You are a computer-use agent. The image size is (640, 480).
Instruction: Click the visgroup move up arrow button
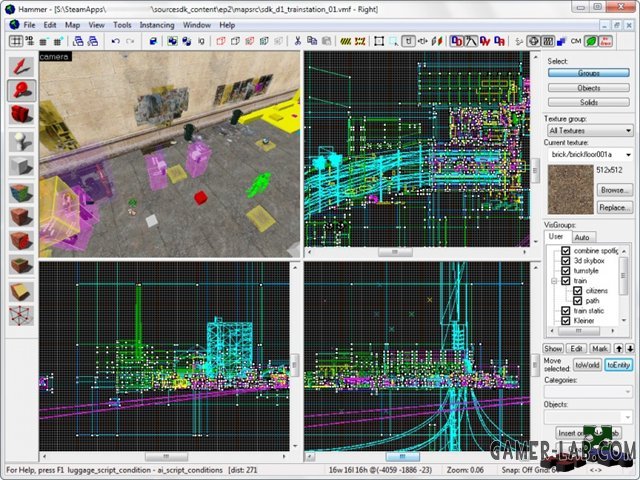[x=619, y=349]
